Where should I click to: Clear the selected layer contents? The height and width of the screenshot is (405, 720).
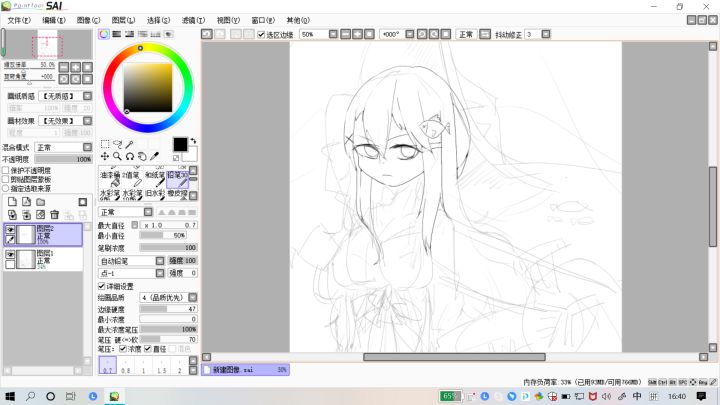coord(41,214)
